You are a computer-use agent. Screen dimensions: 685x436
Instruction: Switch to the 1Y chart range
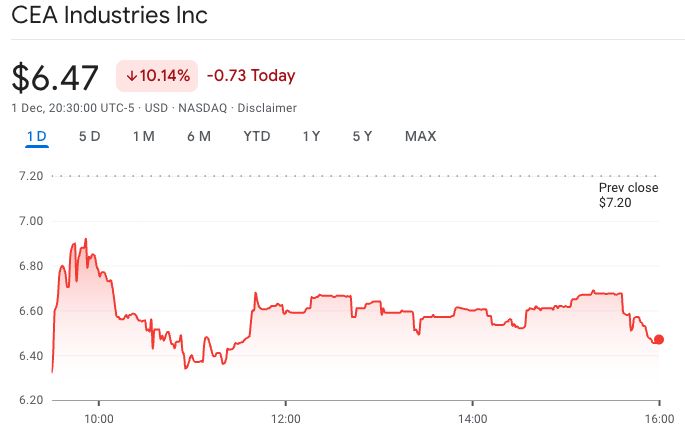click(x=311, y=137)
